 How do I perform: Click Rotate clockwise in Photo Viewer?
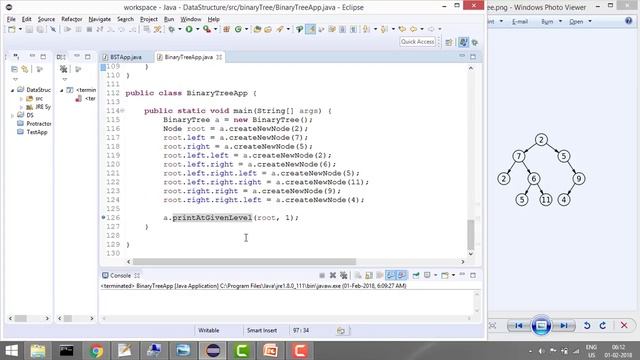603,326
